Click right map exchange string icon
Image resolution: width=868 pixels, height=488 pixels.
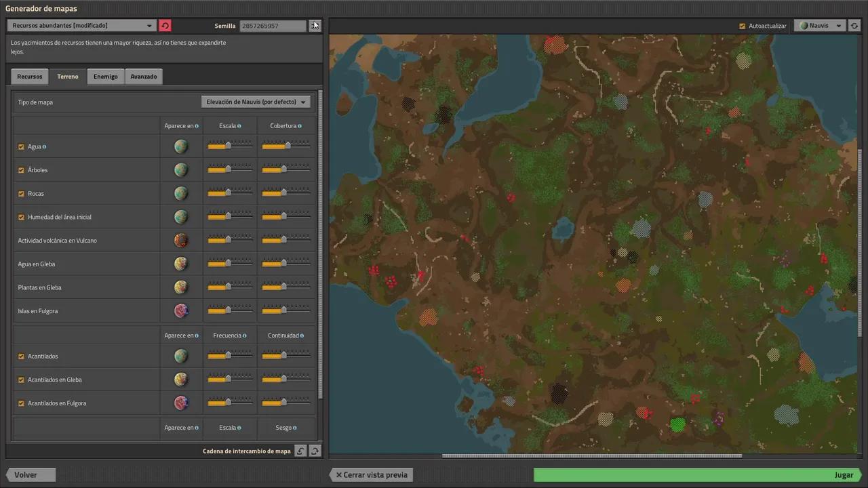[315, 451]
